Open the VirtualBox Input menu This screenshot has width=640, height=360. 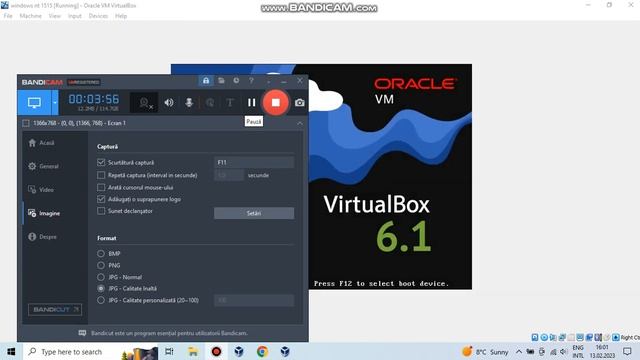[x=75, y=16]
